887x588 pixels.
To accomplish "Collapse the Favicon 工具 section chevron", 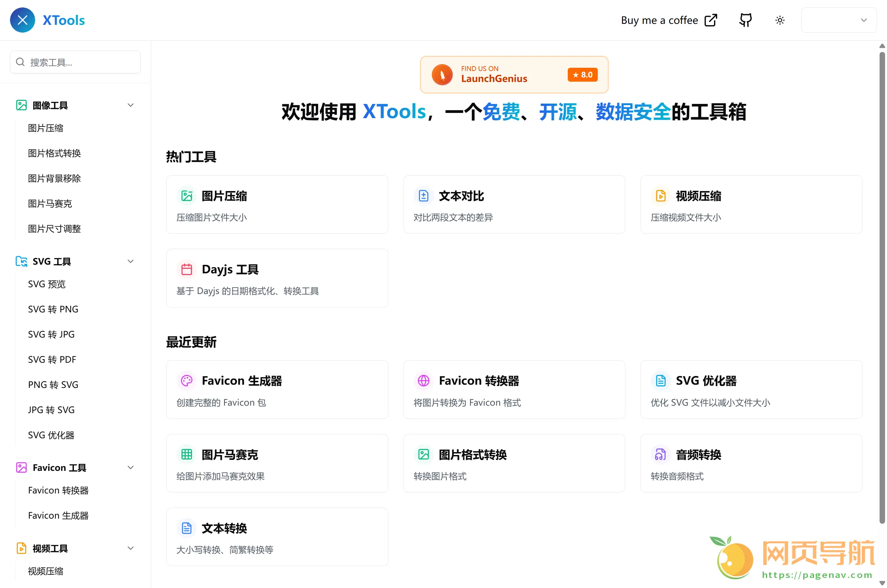I will pyautogui.click(x=130, y=468).
